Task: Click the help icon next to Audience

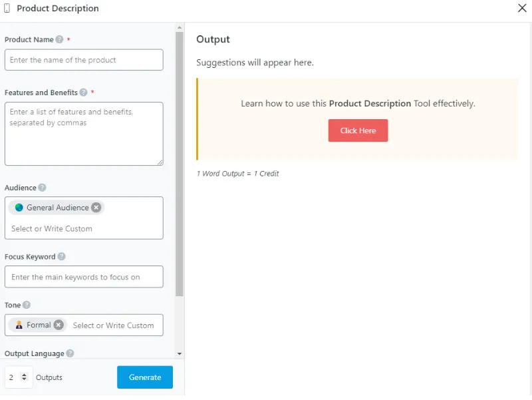Action: pos(43,188)
